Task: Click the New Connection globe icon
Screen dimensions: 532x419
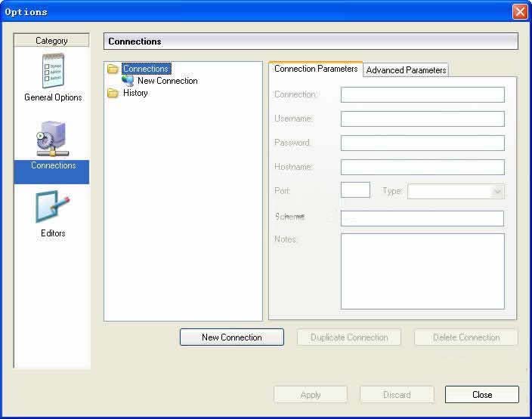Action: click(128, 81)
